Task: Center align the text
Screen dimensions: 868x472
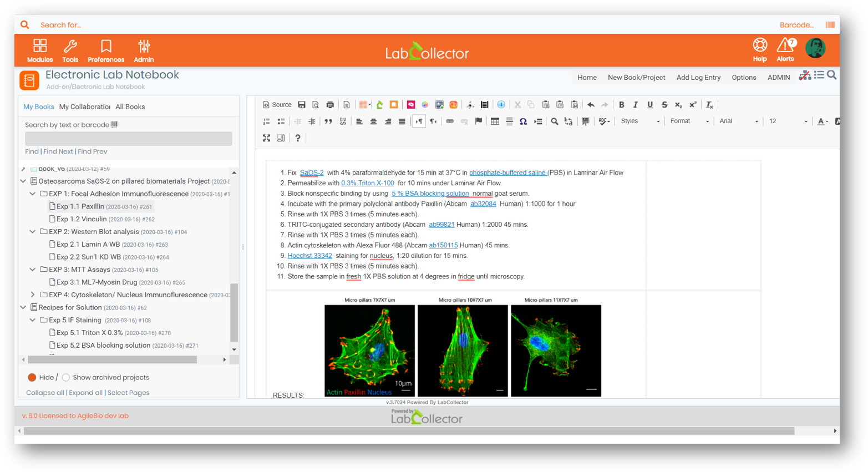Action: 373,121
